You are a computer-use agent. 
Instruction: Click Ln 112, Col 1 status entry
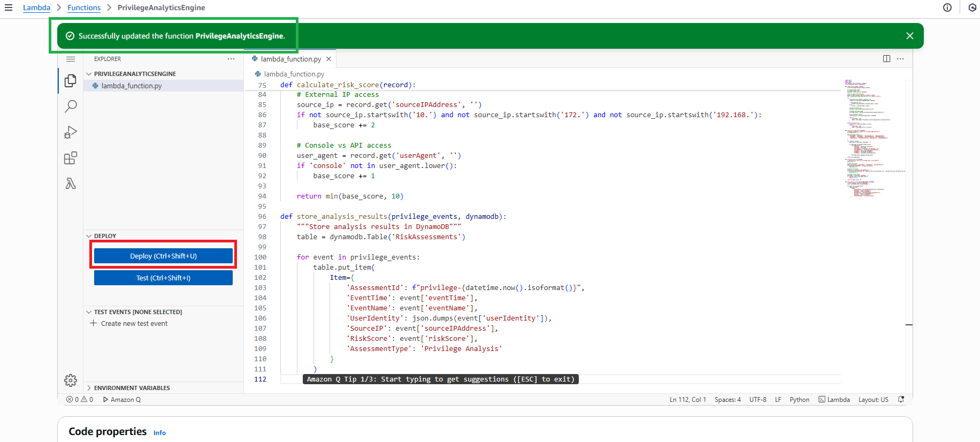[x=688, y=400]
